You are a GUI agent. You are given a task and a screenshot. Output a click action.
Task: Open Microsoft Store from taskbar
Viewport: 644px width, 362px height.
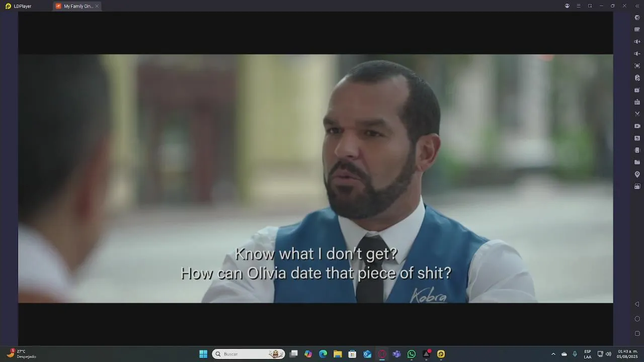pos(353,354)
